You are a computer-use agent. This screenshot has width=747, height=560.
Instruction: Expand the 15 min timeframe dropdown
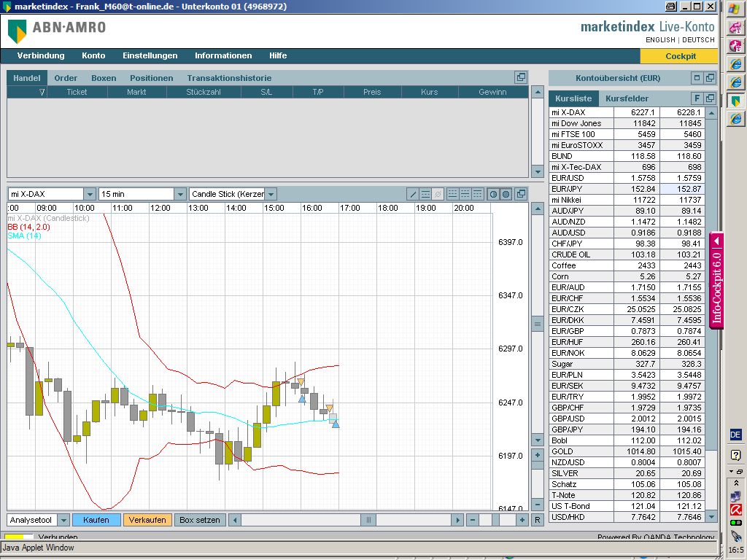(x=179, y=194)
